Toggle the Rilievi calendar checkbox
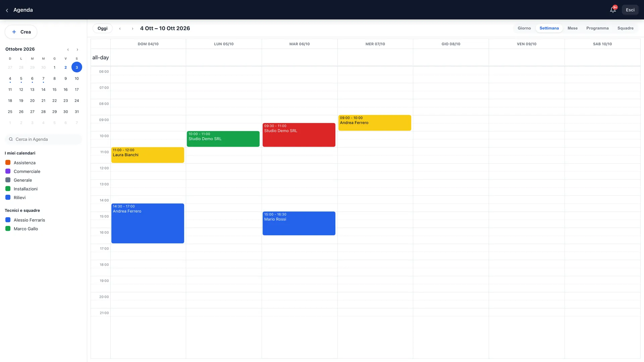This screenshot has height=362, width=644. click(8, 197)
